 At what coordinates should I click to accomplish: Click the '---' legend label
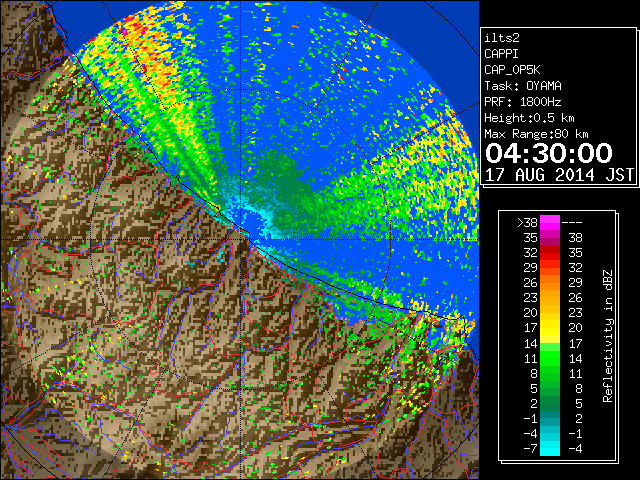tap(572, 223)
